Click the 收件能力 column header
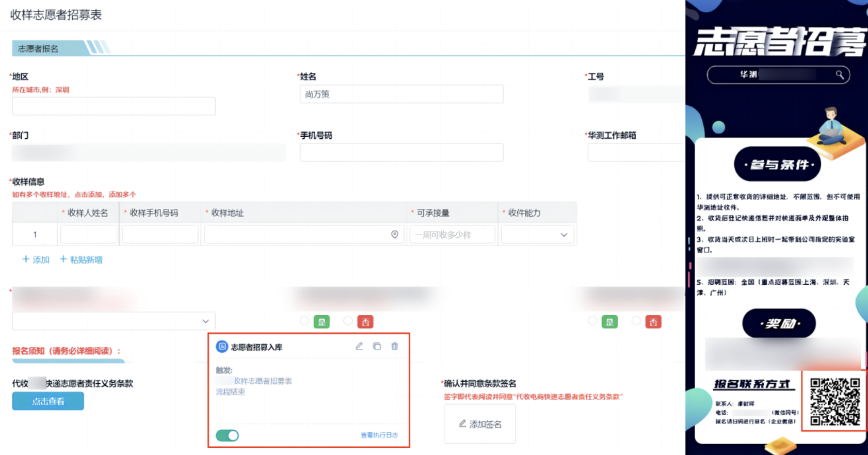Image resolution: width=868 pixels, height=455 pixels. click(524, 213)
